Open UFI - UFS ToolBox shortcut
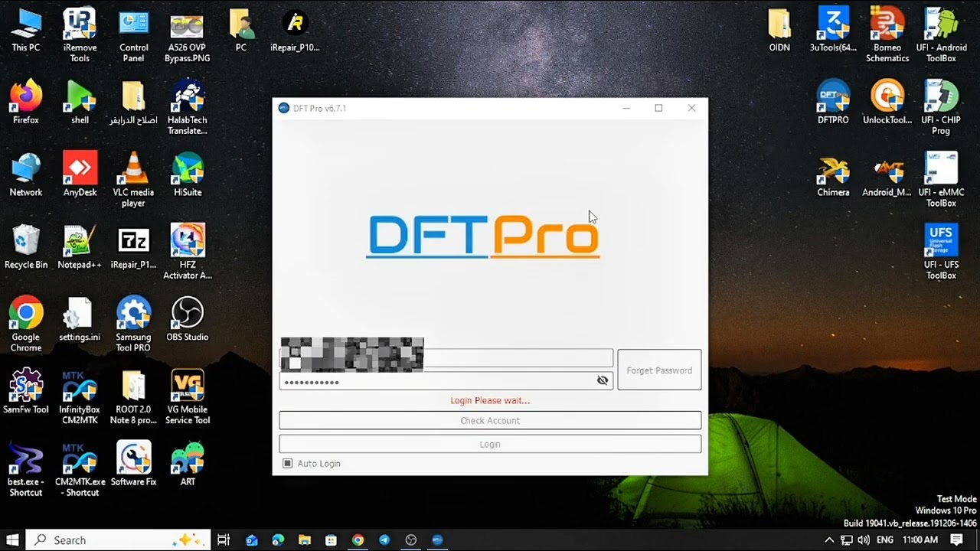Image resolution: width=980 pixels, height=551 pixels. tap(941, 253)
